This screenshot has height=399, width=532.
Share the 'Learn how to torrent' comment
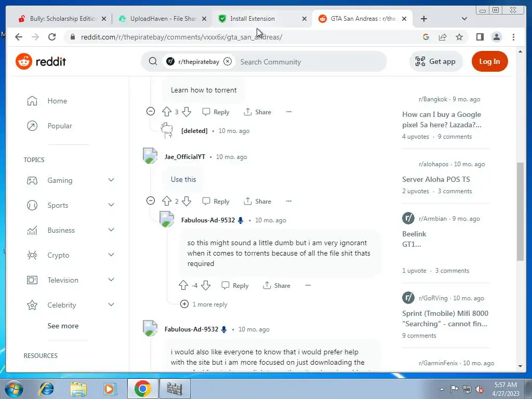tap(258, 112)
